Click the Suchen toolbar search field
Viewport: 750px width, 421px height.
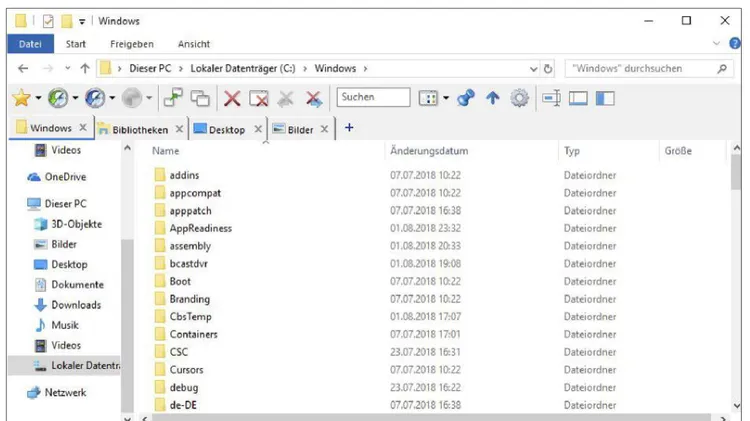[373, 97]
